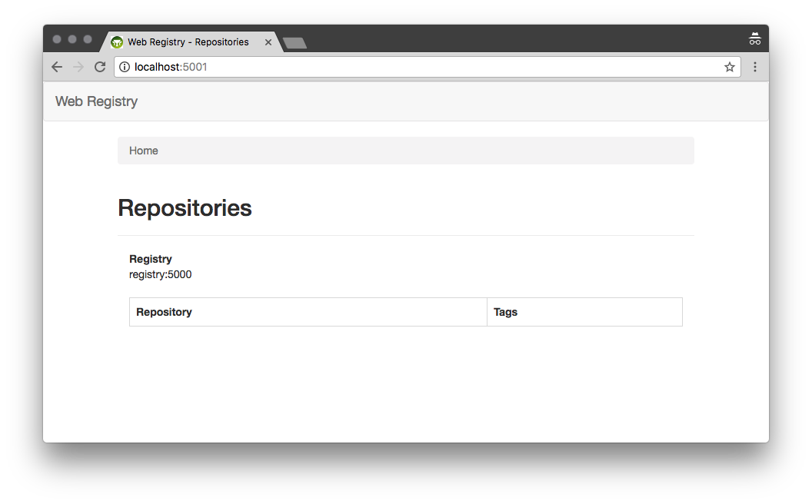The height and width of the screenshot is (504, 812).
Task: Click the incognito mode icon
Action: [x=754, y=39]
